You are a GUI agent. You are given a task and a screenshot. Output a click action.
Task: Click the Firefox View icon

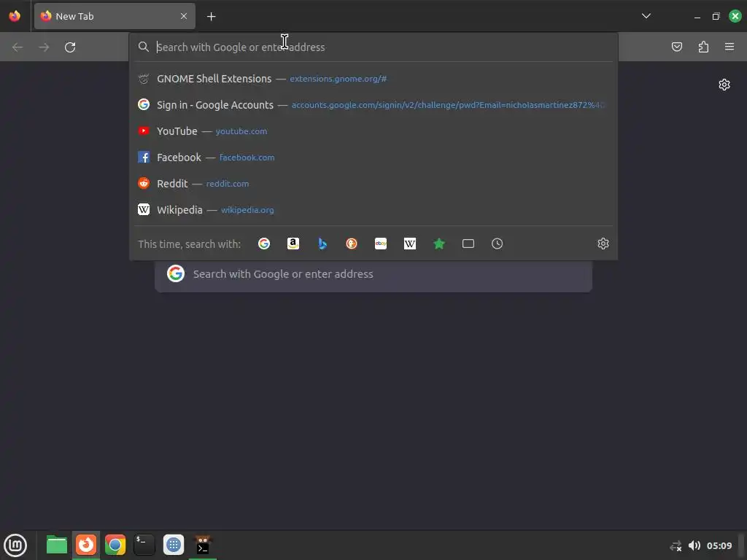[15, 16]
